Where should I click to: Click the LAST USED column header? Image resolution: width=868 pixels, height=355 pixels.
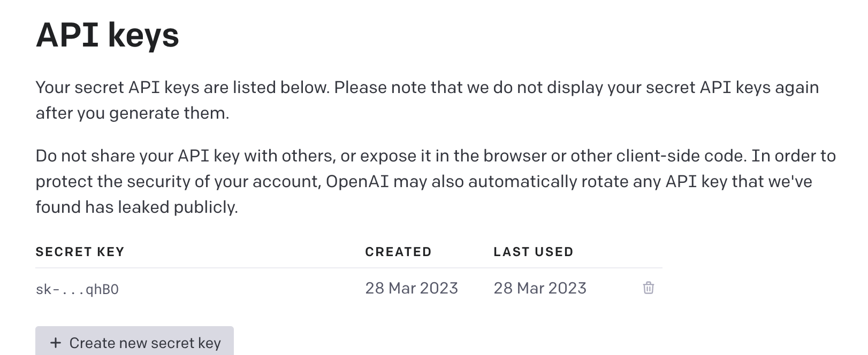(533, 252)
